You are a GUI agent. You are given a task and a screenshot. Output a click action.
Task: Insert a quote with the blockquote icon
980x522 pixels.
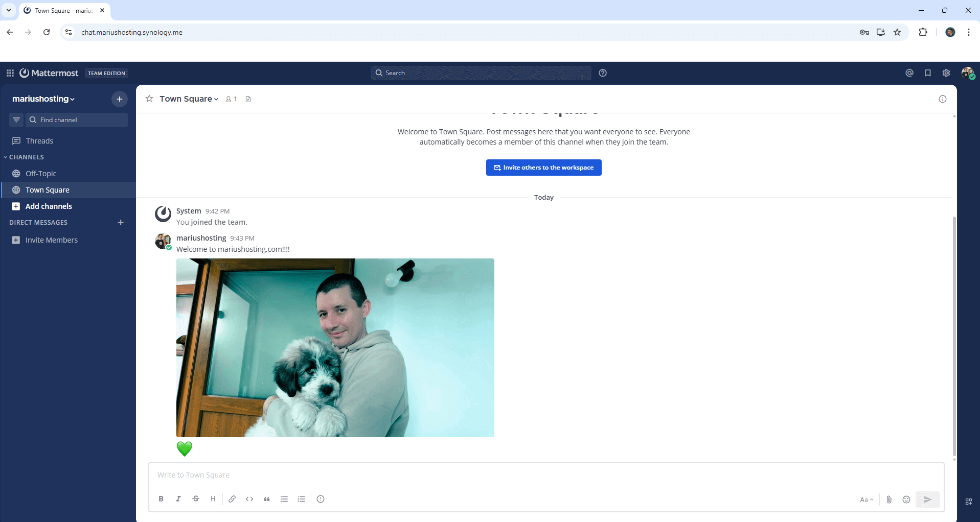point(267,499)
